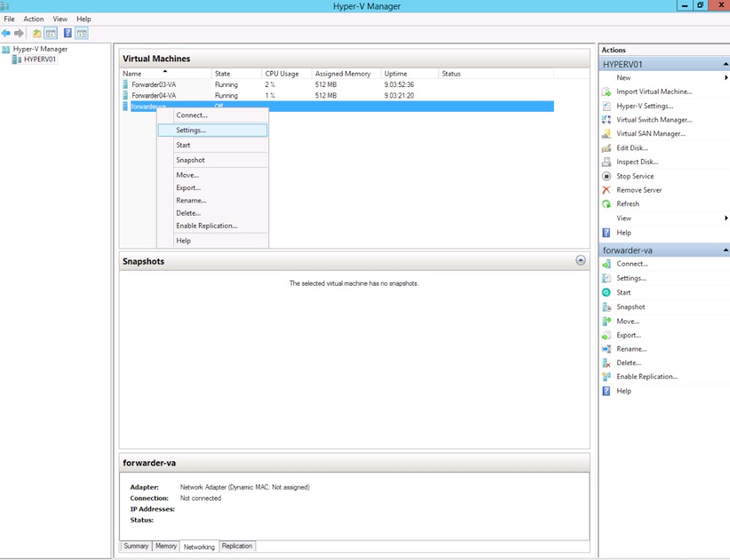Viewport: 730px width, 560px height.
Task: Click the Show/Hide Action Pane toolbar icon
Action: point(82,33)
